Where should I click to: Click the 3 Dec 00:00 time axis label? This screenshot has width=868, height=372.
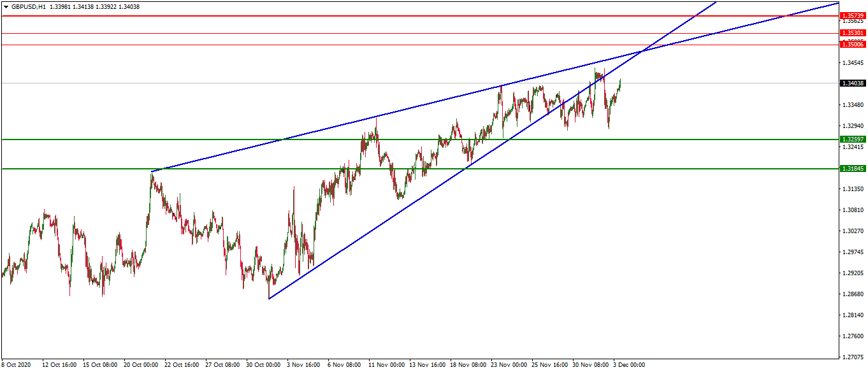pos(628,366)
